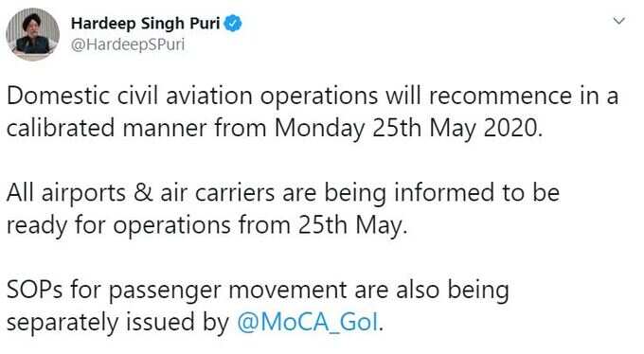Screen dimensions: 644x354
Task: Click the 'ready for operations from 25th May' line
Action: [207, 226]
